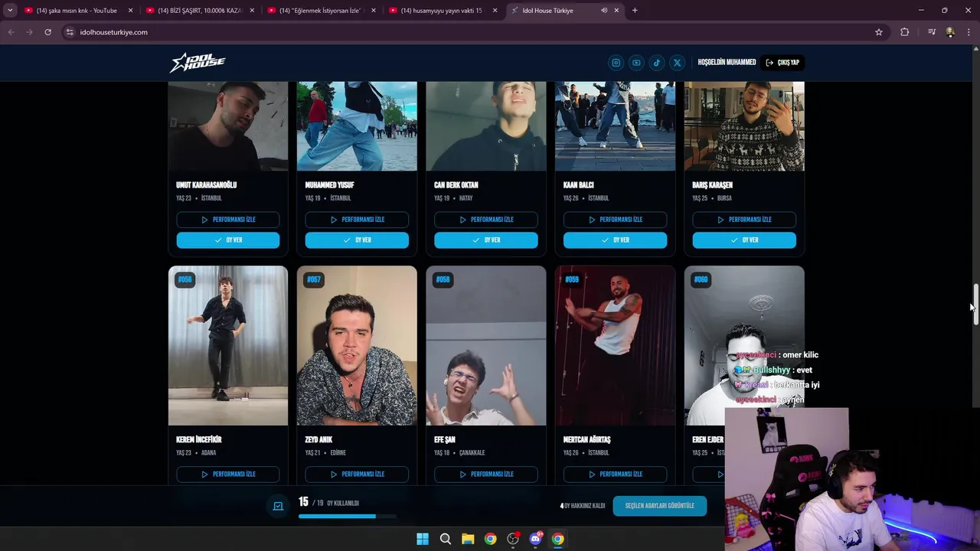Mute the Idol House tab audio icon
The image size is (980, 551).
(604, 11)
